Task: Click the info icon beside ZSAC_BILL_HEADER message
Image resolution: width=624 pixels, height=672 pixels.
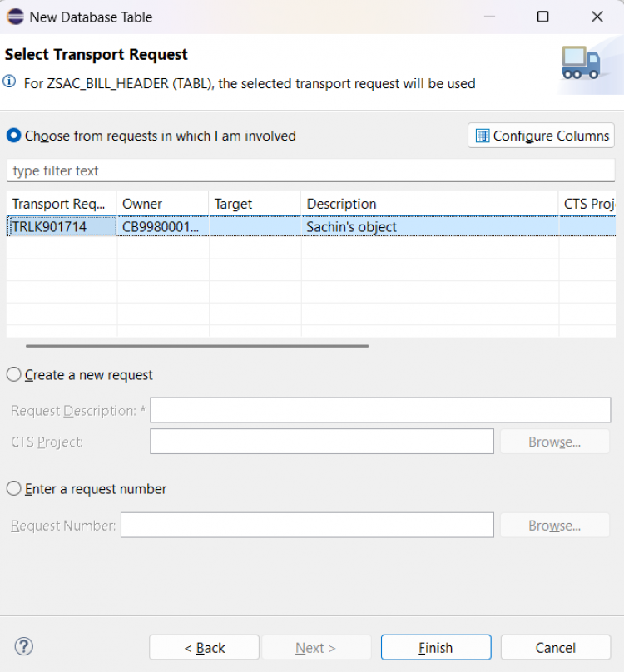Action: pos(9,82)
